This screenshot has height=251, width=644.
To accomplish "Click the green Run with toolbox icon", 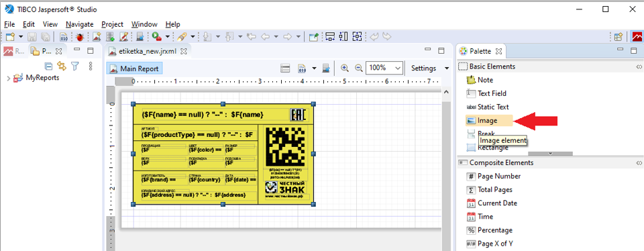I will (x=156, y=37).
